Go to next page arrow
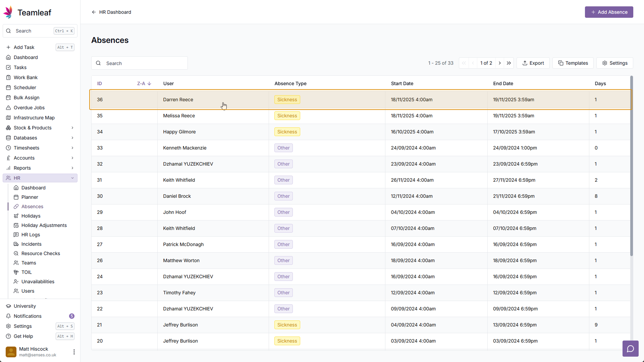Viewport: 644px width, 362px height. [x=500, y=63]
